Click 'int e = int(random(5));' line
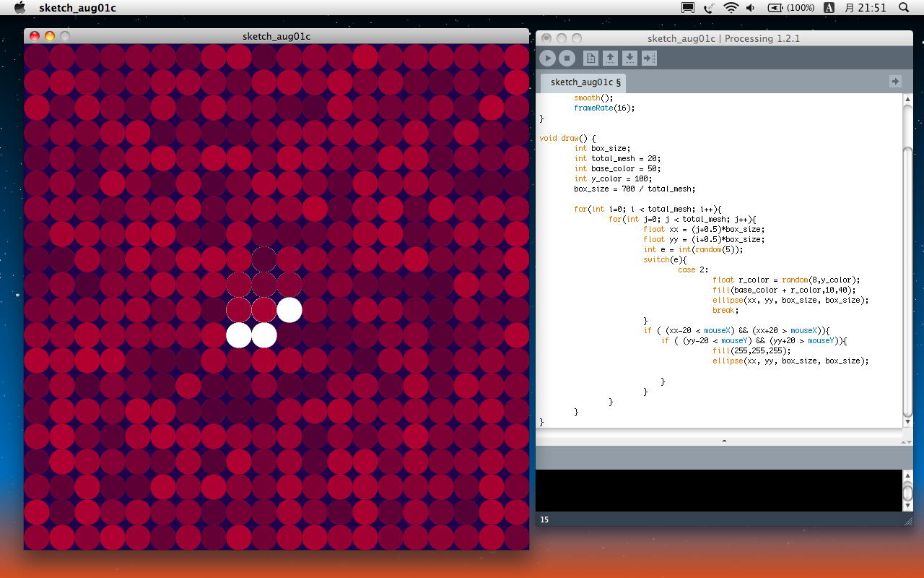The width and height of the screenshot is (924, 578). [x=693, y=250]
